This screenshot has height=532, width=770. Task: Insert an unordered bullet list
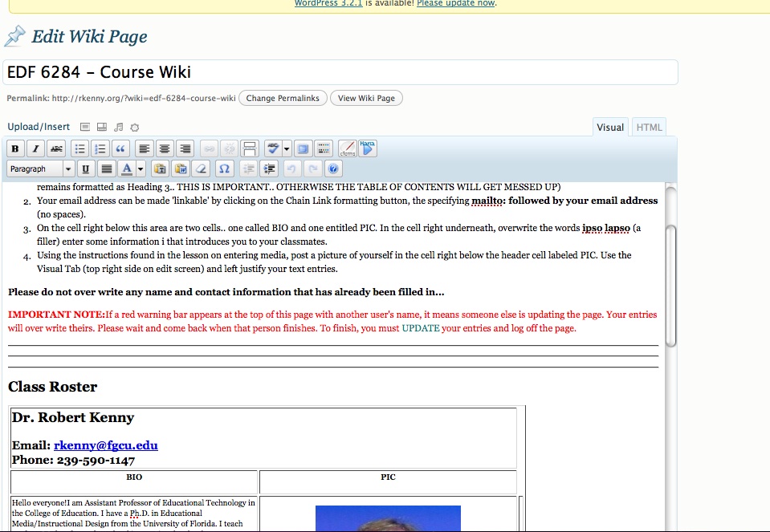tap(79, 149)
